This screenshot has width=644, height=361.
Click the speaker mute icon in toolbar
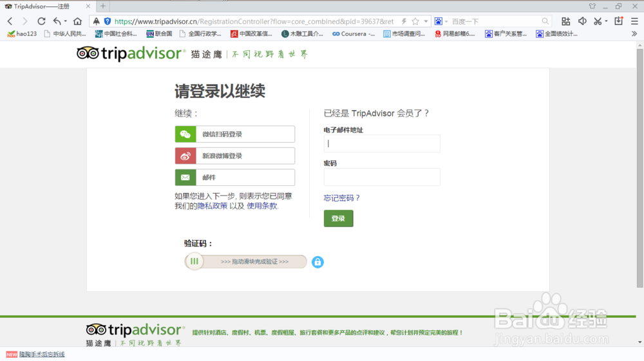click(582, 21)
